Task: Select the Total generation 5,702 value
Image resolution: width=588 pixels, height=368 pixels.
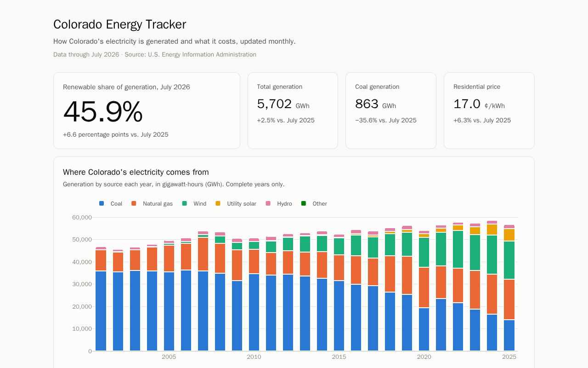Action: (x=274, y=104)
